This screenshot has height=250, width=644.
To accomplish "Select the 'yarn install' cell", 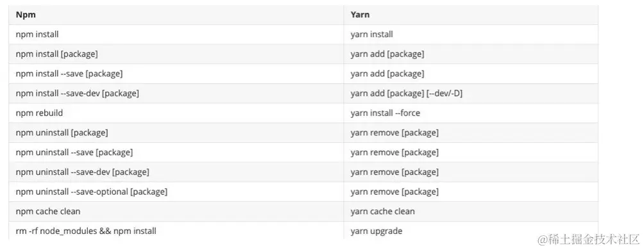I will (471, 35).
